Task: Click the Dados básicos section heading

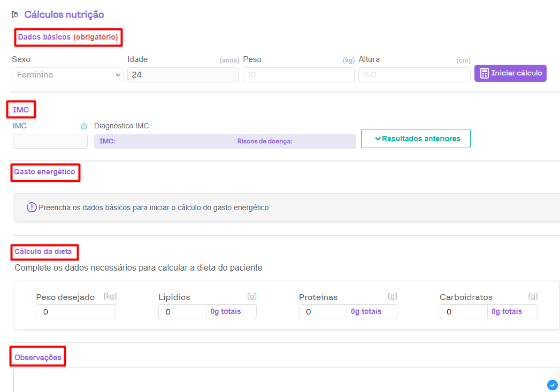Action: [68, 37]
